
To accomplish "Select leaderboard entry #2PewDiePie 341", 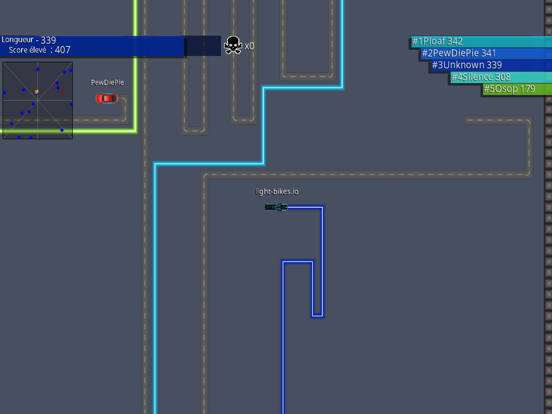I will point(486,53).
